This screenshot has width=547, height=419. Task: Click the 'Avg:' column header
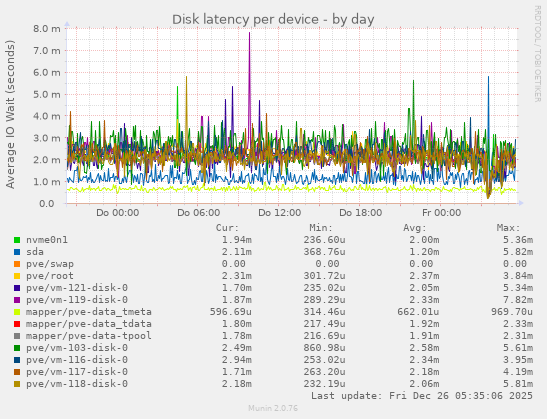(415, 228)
